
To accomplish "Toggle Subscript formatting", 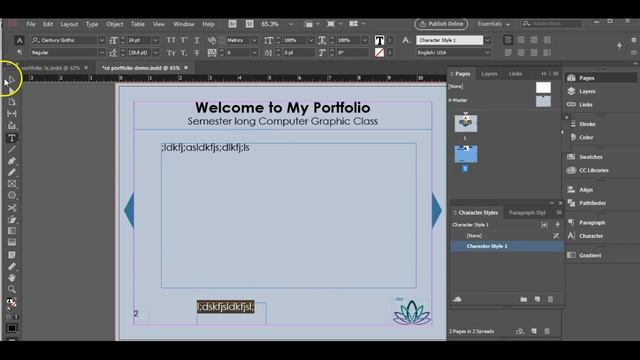I will (184, 53).
